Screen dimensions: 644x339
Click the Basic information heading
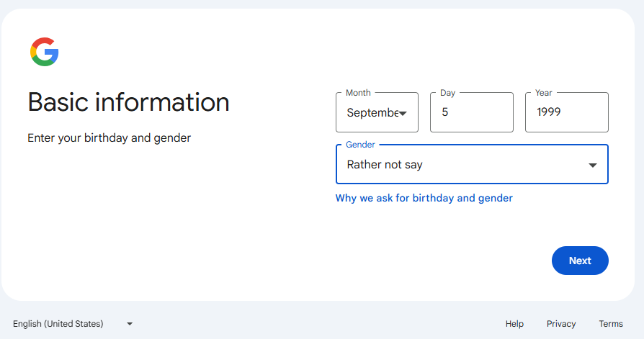(x=128, y=102)
